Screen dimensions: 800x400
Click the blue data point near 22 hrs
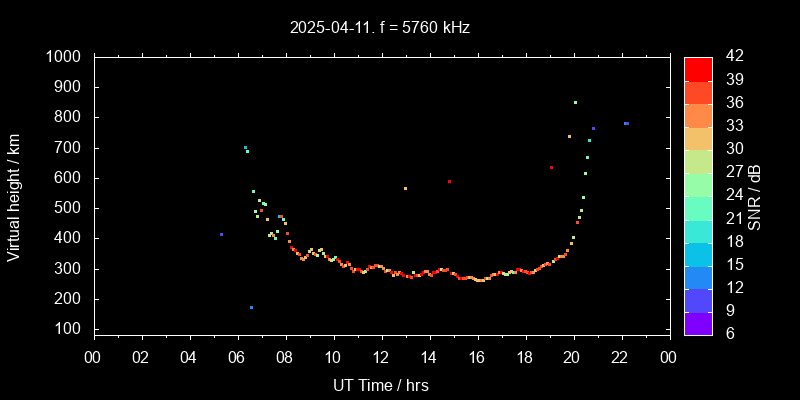626,123
